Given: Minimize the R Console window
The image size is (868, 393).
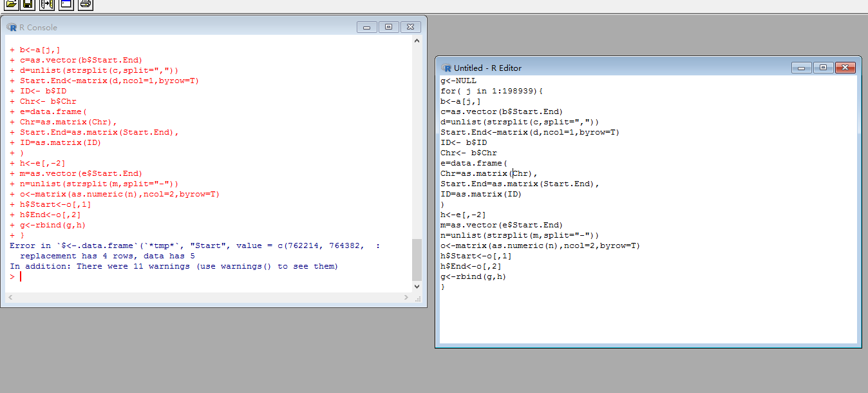Looking at the screenshot, I should pyautogui.click(x=366, y=27).
